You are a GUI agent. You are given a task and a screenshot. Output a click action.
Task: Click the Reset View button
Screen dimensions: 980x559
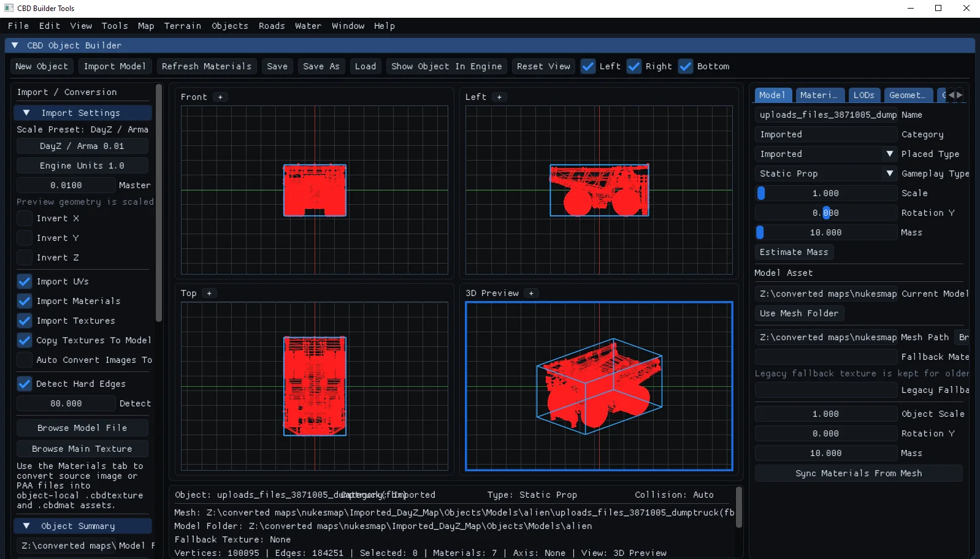coord(543,66)
